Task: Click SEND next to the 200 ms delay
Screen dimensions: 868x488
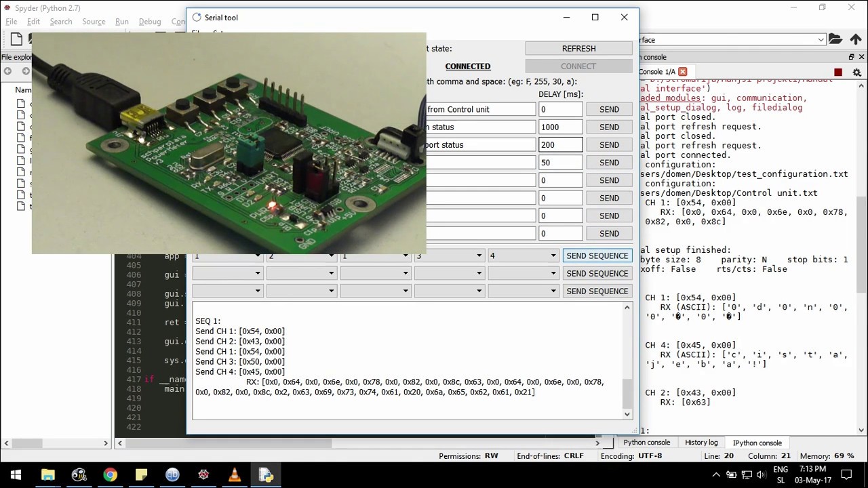Action: click(609, 144)
